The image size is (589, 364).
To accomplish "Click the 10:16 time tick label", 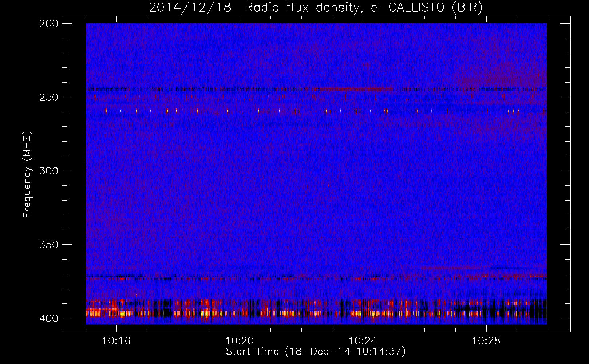I will click(x=116, y=341).
